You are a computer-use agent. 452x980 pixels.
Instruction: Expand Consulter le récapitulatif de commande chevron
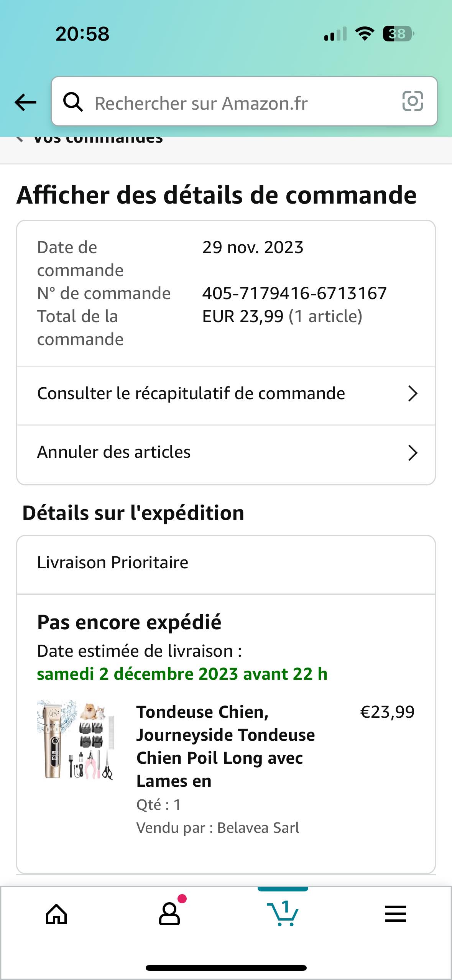(413, 394)
